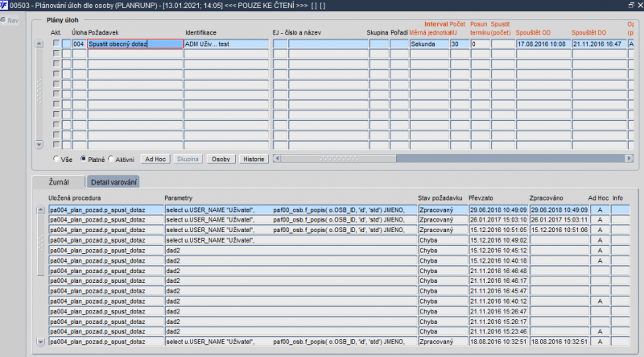Click the Posun termínu field with value 0

[480, 44]
